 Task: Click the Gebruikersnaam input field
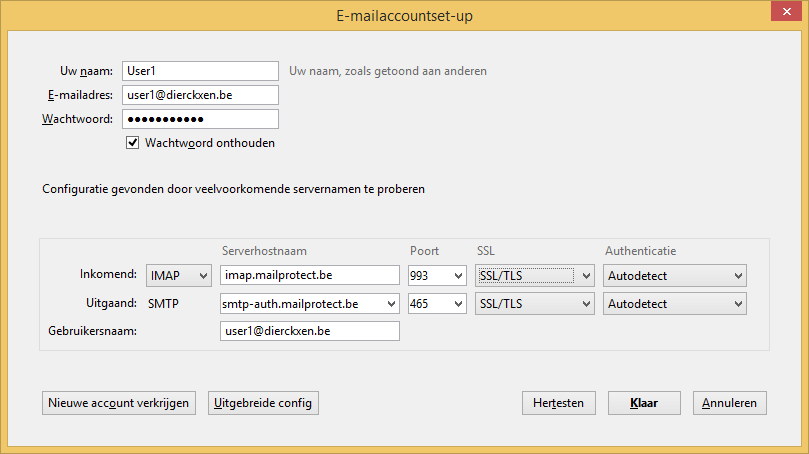[309, 331]
